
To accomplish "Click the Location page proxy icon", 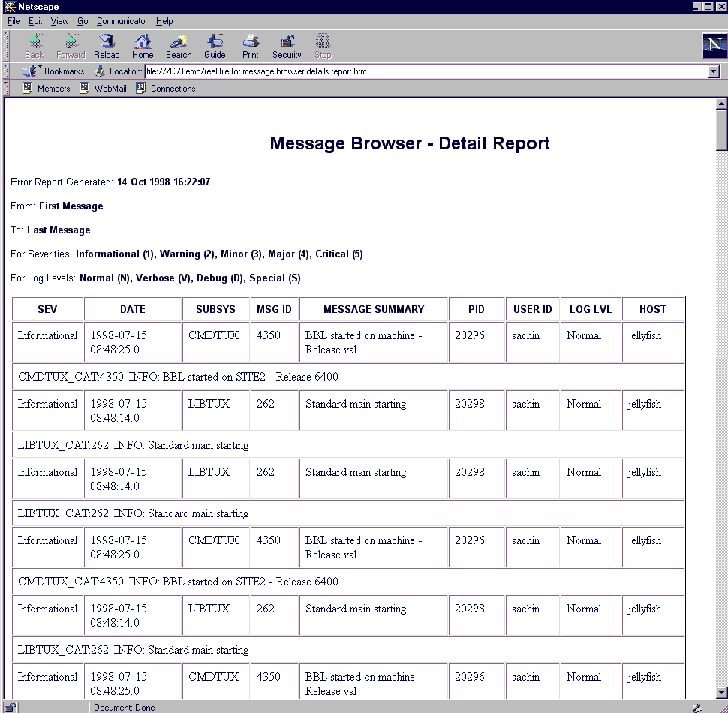I will point(99,71).
